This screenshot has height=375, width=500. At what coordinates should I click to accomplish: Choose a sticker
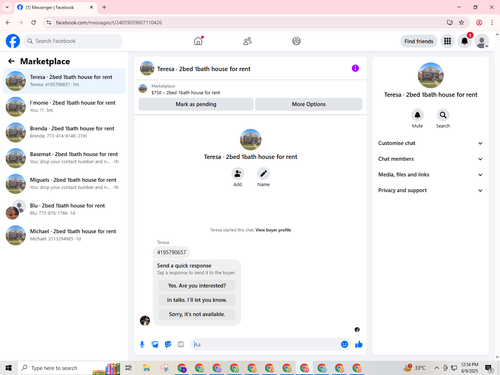click(168, 344)
